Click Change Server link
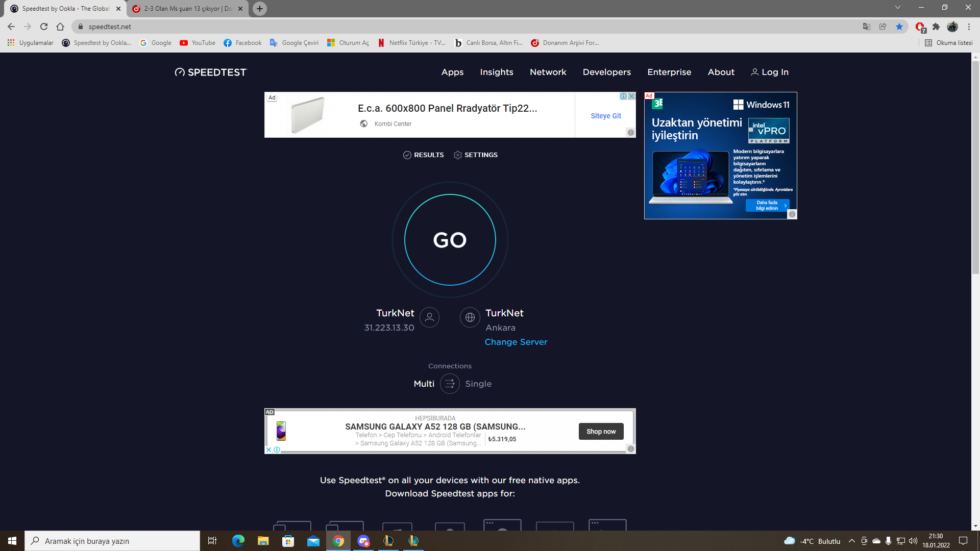 (x=516, y=342)
